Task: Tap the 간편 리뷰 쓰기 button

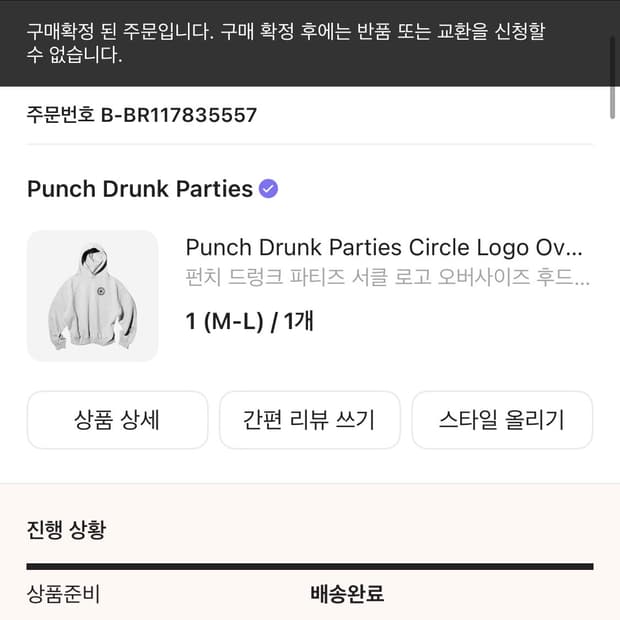Action: point(309,420)
